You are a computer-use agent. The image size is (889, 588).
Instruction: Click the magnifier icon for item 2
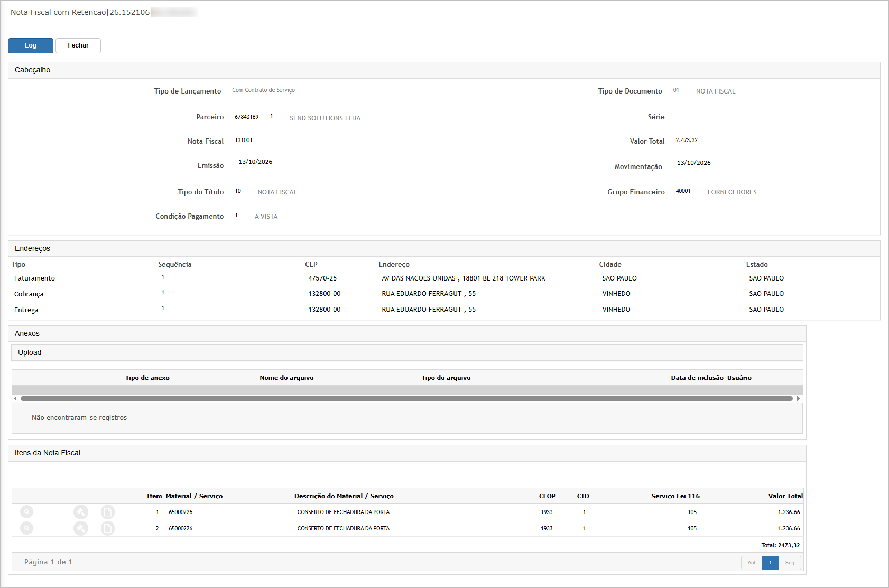[x=26, y=528]
